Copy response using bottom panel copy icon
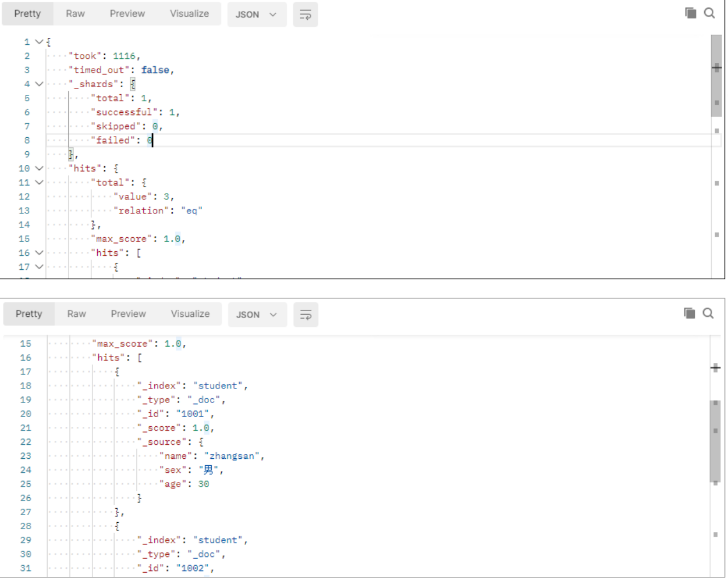This screenshot has height=578, width=728. pyautogui.click(x=690, y=313)
